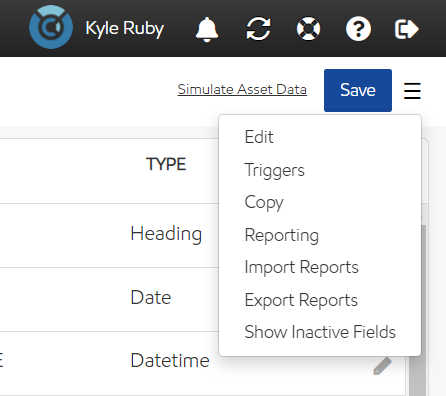Open the help question mark icon
Screen dimensions: 446x396
(x=358, y=29)
